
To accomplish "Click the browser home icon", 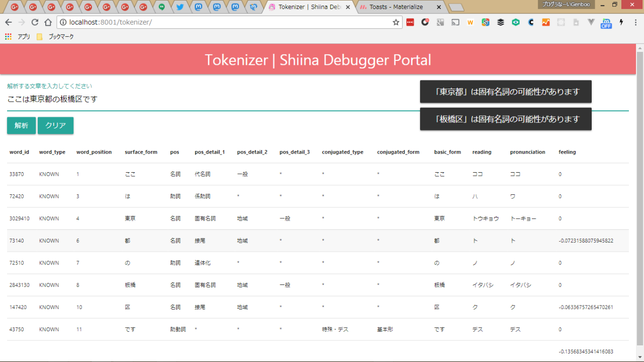I will click(x=48, y=22).
